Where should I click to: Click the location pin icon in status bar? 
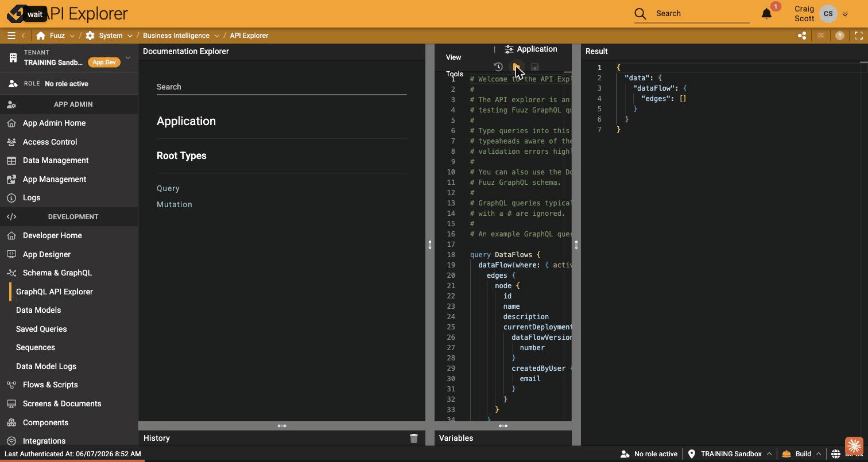[x=692, y=454]
